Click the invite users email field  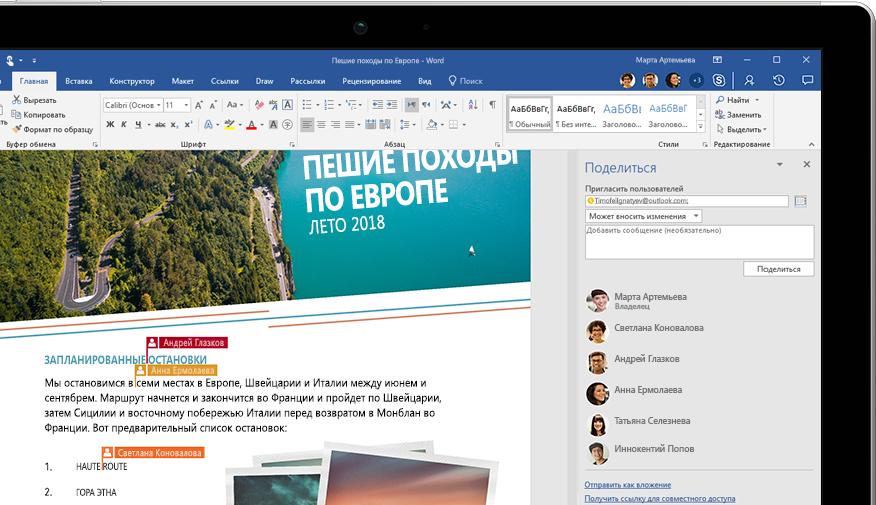tap(687, 201)
